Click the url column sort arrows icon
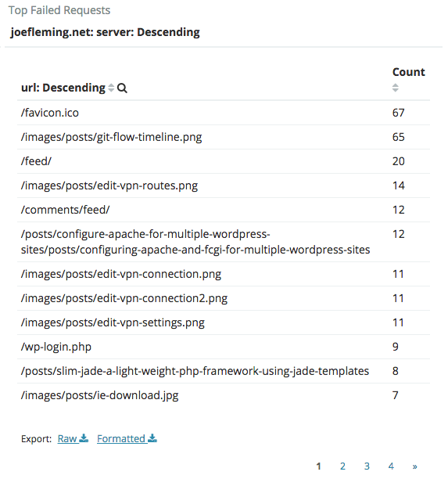Viewport: 448px width, 479px height. pos(111,88)
